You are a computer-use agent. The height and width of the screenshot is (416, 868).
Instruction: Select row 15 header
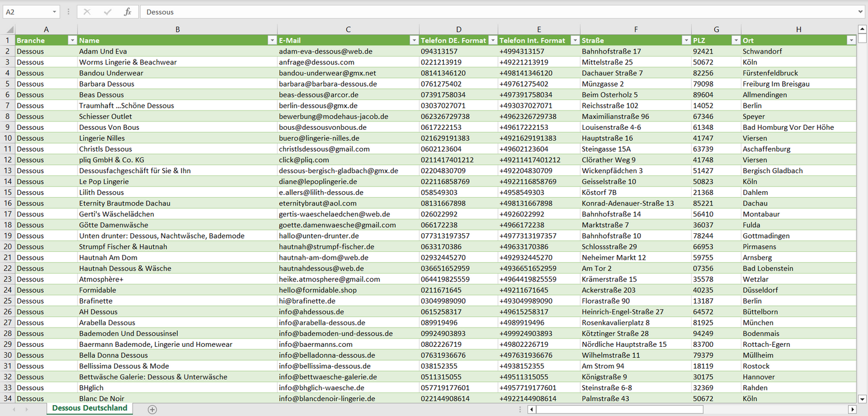(x=7, y=192)
